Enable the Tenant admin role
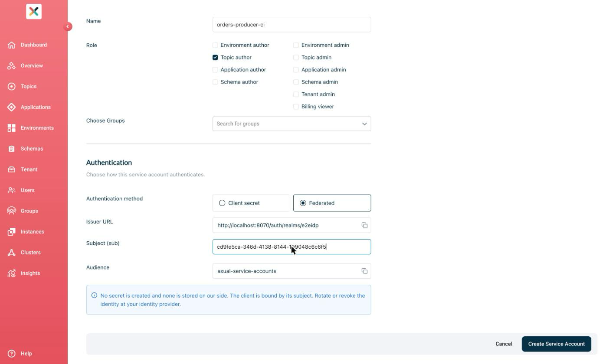 coord(296,94)
